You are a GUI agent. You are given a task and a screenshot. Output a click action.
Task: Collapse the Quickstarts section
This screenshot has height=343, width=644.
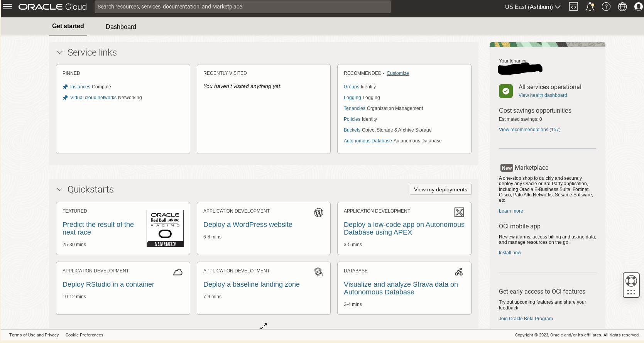pyautogui.click(x=60, y=189)
